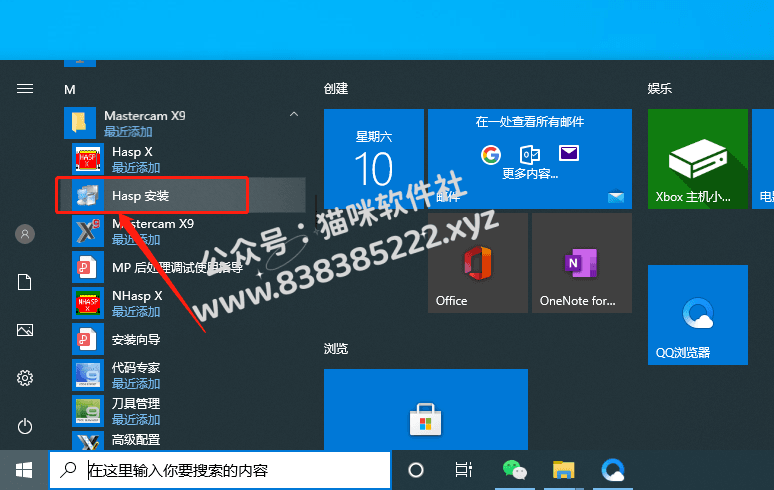774x490 pixels.
Task: Open the Microsoft Store tile
Action: [x=426, y=409]
